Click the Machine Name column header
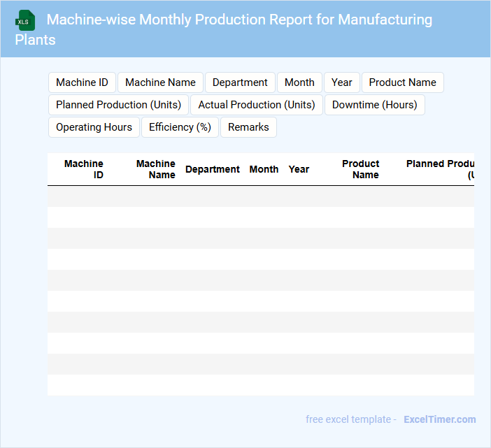The height and width of the screenshot is (448, 491). 155,169
